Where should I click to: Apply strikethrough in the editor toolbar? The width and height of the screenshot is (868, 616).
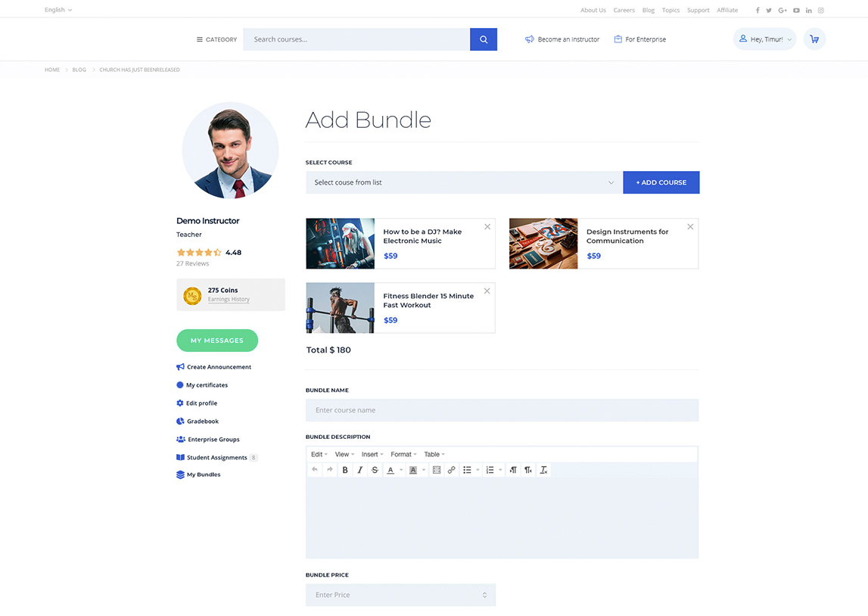pos(375,470)
